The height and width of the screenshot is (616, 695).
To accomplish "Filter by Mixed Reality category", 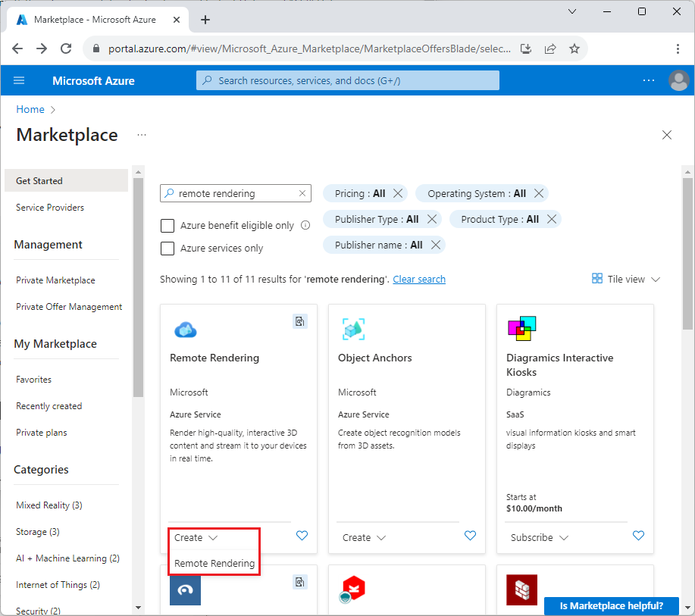I will tap(49, 505).
